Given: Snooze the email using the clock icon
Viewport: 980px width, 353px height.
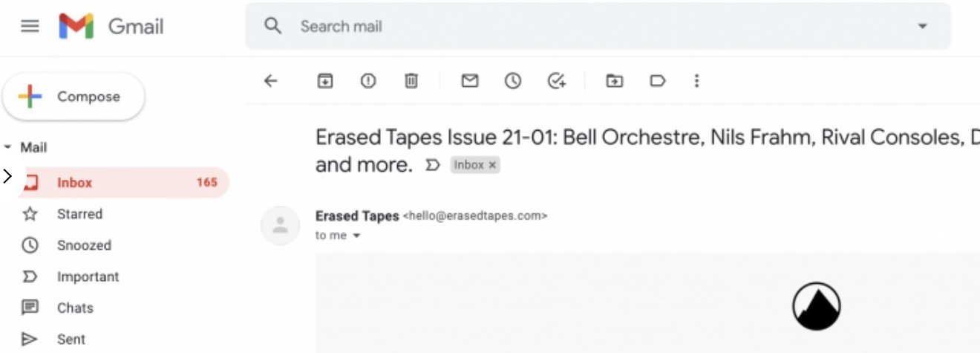Looking at the screenshot, I should point(513,81).
